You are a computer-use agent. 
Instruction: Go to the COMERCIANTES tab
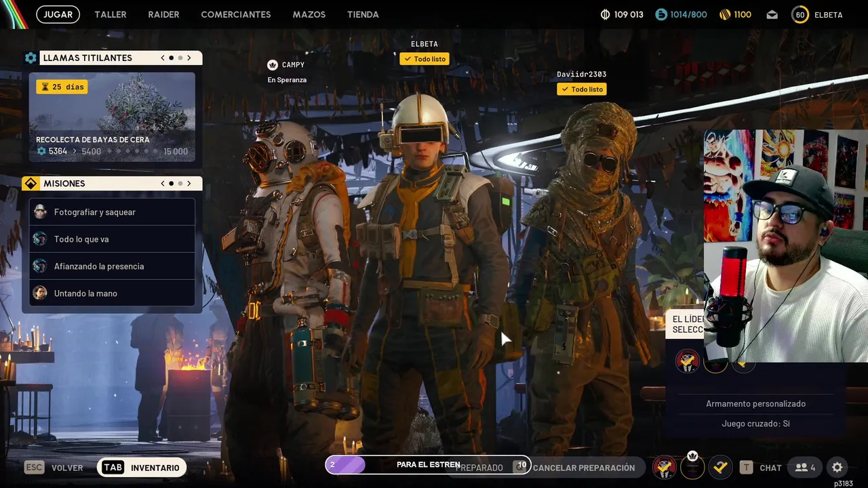click(236, 14)
